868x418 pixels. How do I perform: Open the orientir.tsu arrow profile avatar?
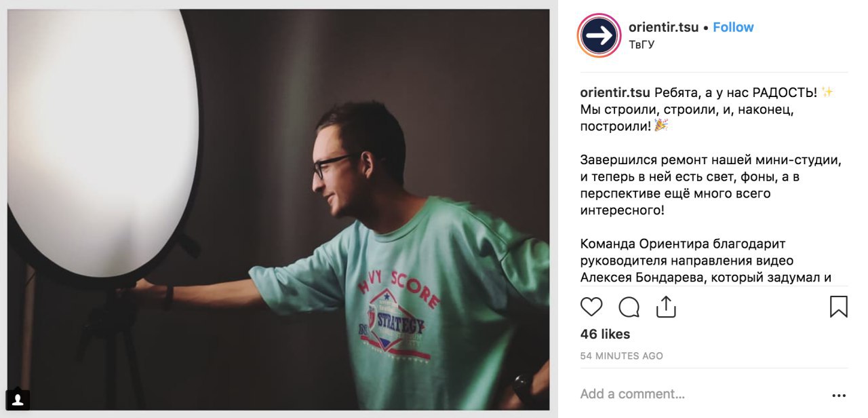[599, 35]
